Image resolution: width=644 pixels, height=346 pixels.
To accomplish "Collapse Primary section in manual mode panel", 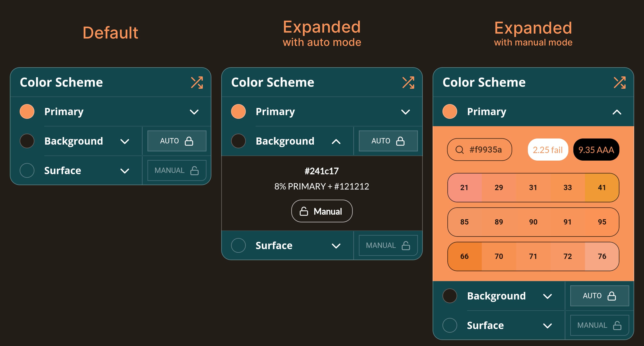I will click(x=617, y=112).
